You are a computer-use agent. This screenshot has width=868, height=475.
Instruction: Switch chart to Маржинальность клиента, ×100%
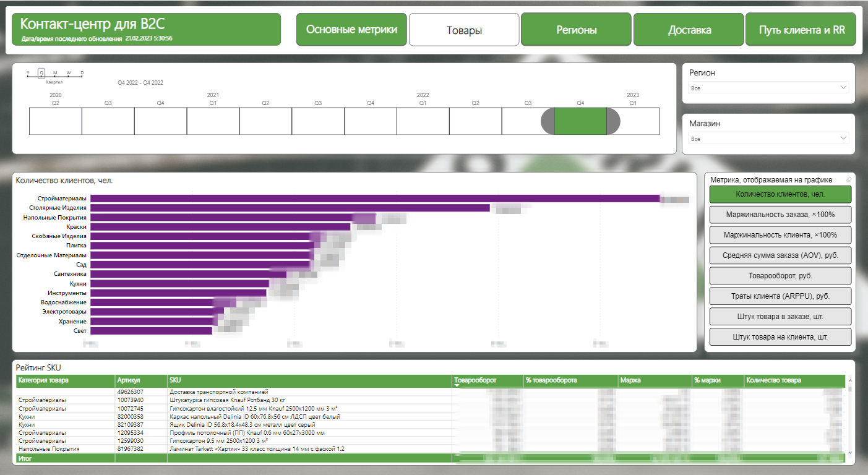click(x=780, y=235)
